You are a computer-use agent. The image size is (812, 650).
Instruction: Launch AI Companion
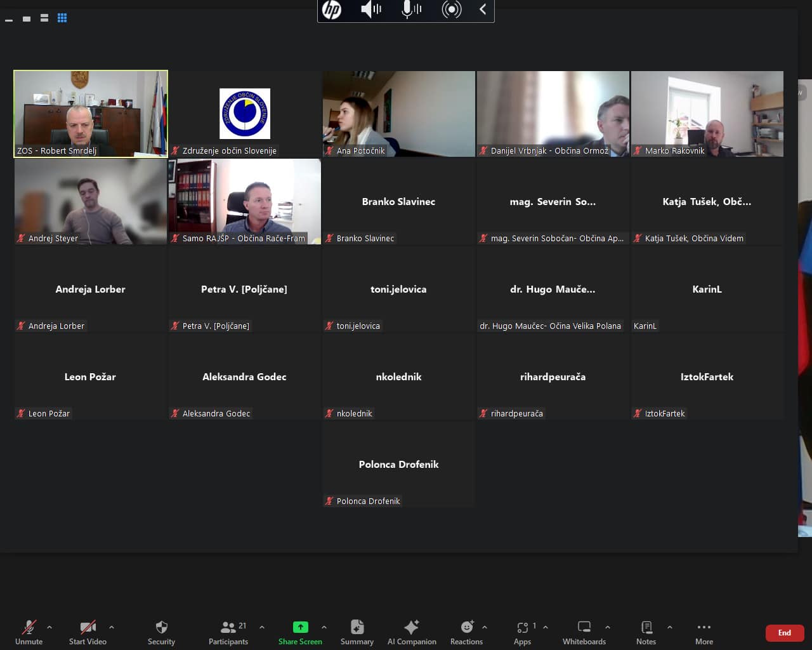click(412, 628)
